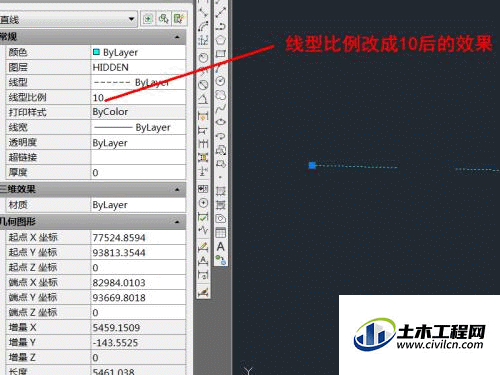Select the Aligned dimension tool
Image resolution: width=500 pixels, height=375 pixels.
tap(203, 12)
